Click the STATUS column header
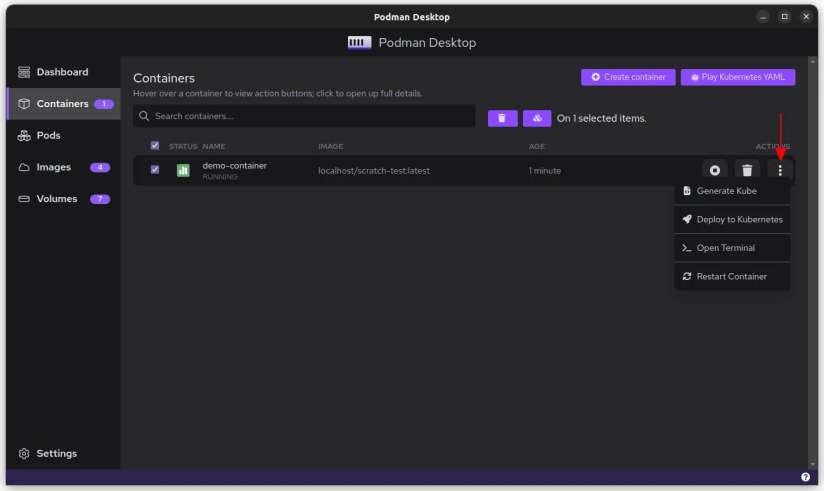This screenshot has height=491, width=824. click(x=183, y=146)
